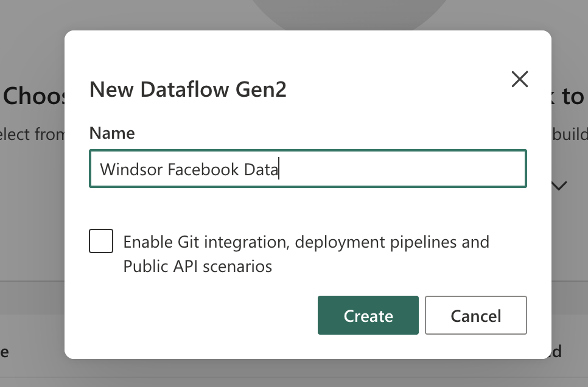Place cursor on 'Windsor' in the name field
Viewport: 588px width, 387px height.
coord(131,169)
